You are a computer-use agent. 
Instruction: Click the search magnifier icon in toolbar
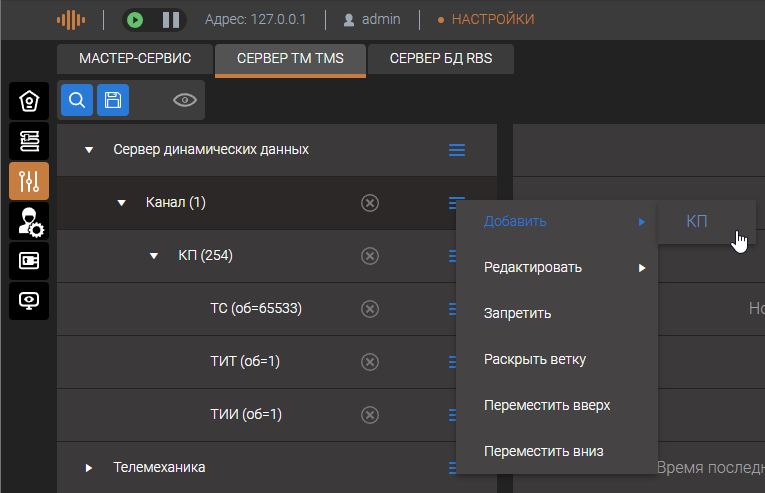[76, 100]
